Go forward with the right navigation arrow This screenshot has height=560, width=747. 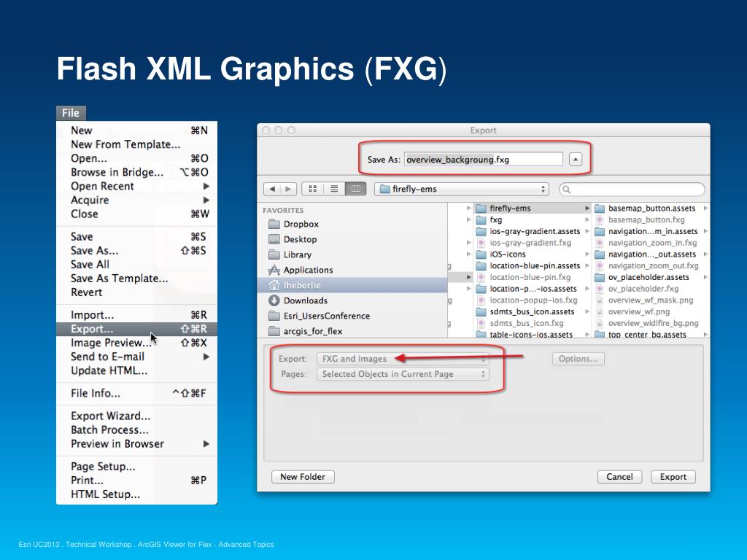[288, 189]
